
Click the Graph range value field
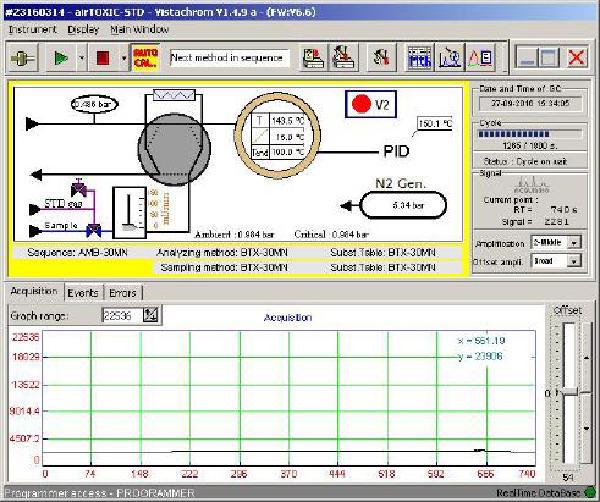121,315
